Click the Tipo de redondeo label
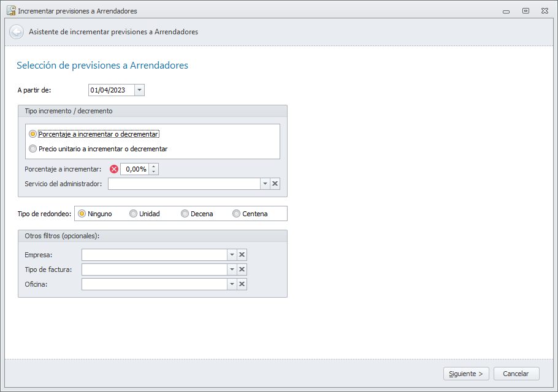Image resolution: width=558 pixels, height=392 pixels. click(44, 214)
